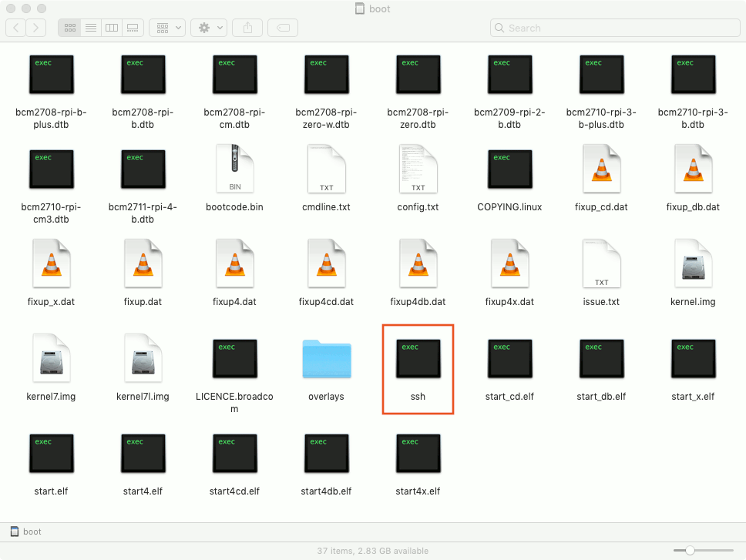746x560 pixels.
Task: Select the config.txt file icon
Action: pos(418,169)
